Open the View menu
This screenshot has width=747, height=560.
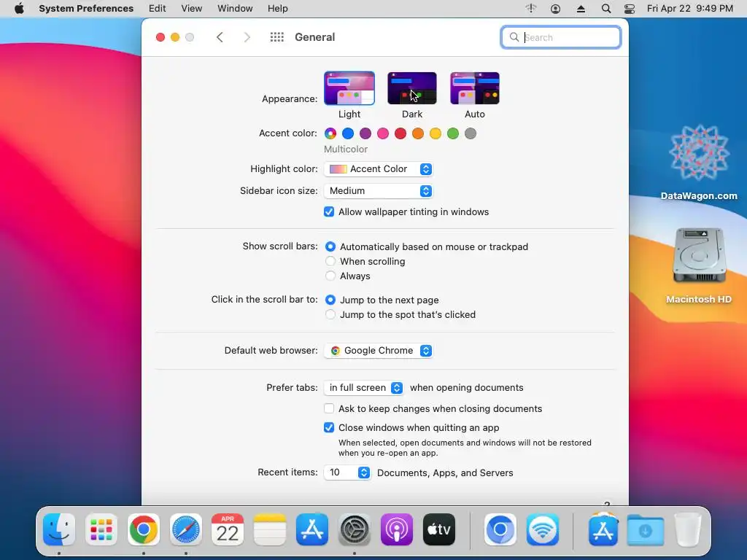[192, 9]
